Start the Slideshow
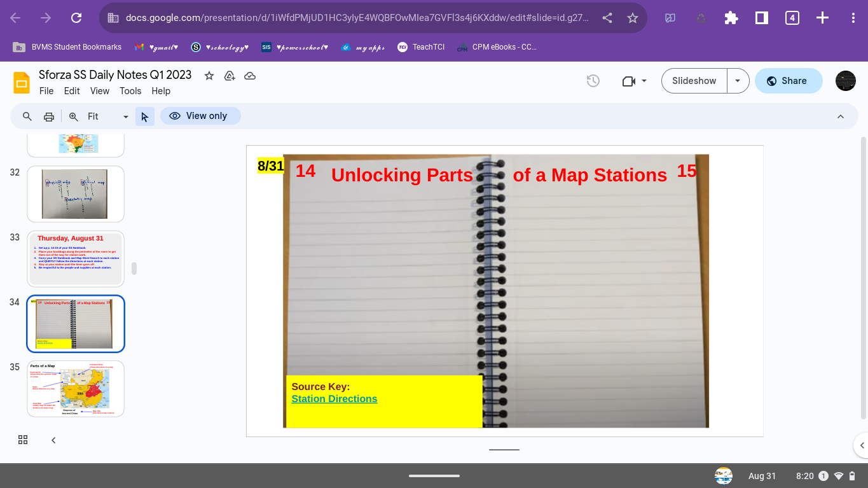The width and height of the screenshot is (868, 488). point(694,81)
